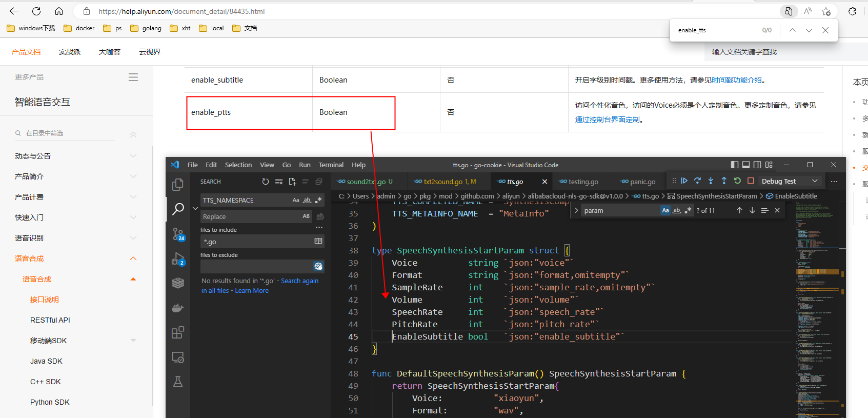Toggle Find in Selection in find widget
This screenshot has height=418, width=868.
point(764,210)
